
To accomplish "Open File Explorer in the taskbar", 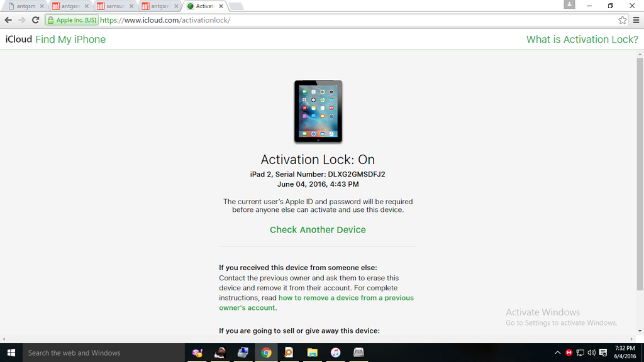I will 312,353.
